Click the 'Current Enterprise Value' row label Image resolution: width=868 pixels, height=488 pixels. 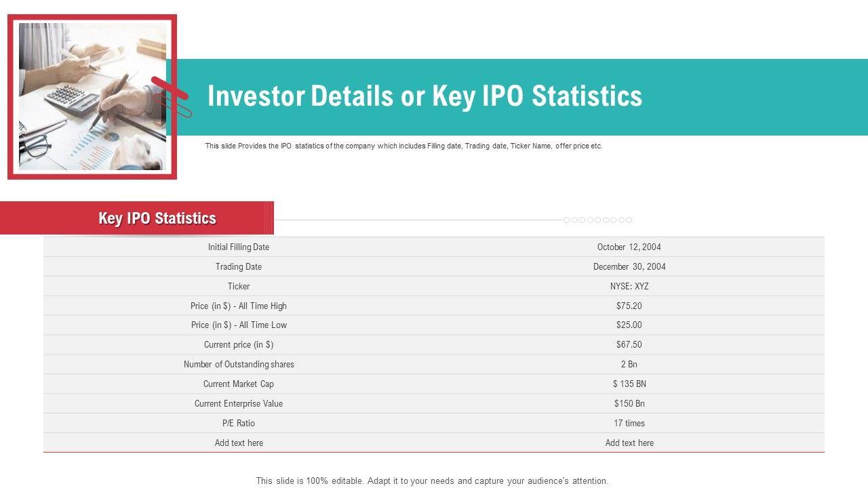(x=239, y=404)
